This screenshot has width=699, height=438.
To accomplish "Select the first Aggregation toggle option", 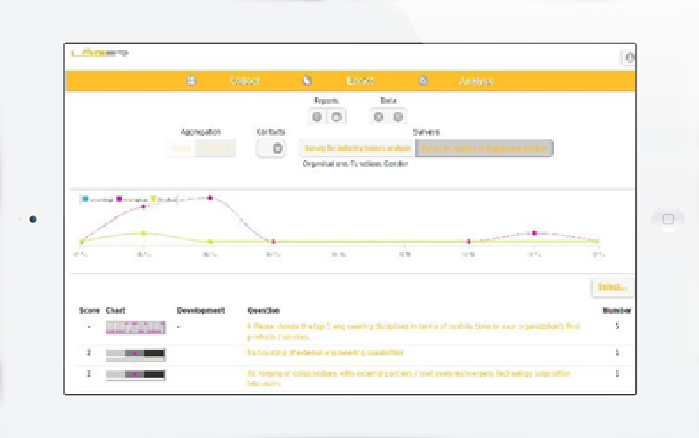I will click(x=181, y=148).
